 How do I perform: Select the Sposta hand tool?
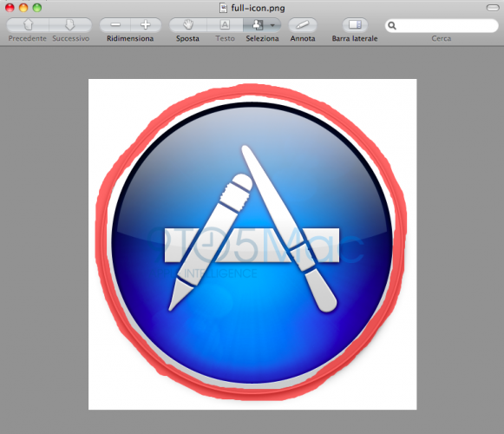pyautogui.click(x=188, y=25)
